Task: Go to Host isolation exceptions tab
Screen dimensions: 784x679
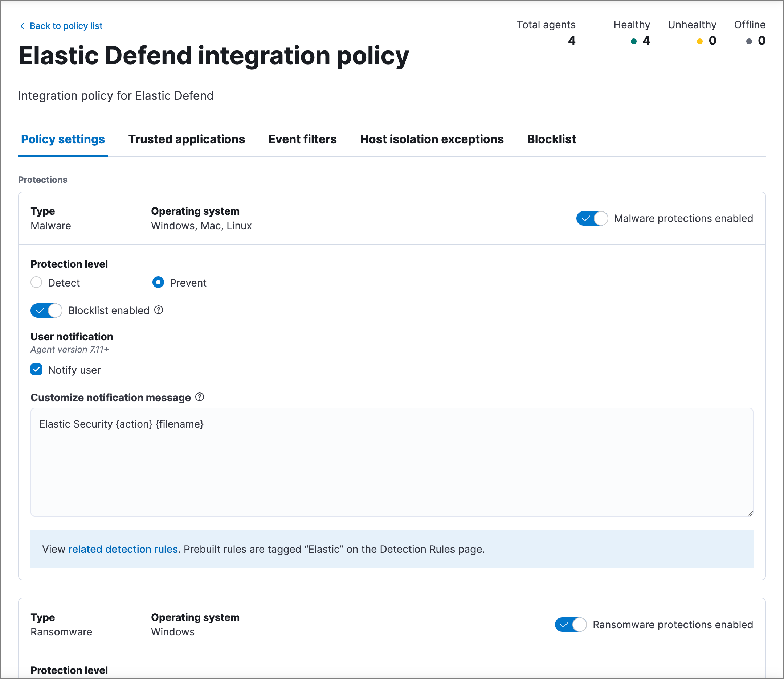Action: 432,139
